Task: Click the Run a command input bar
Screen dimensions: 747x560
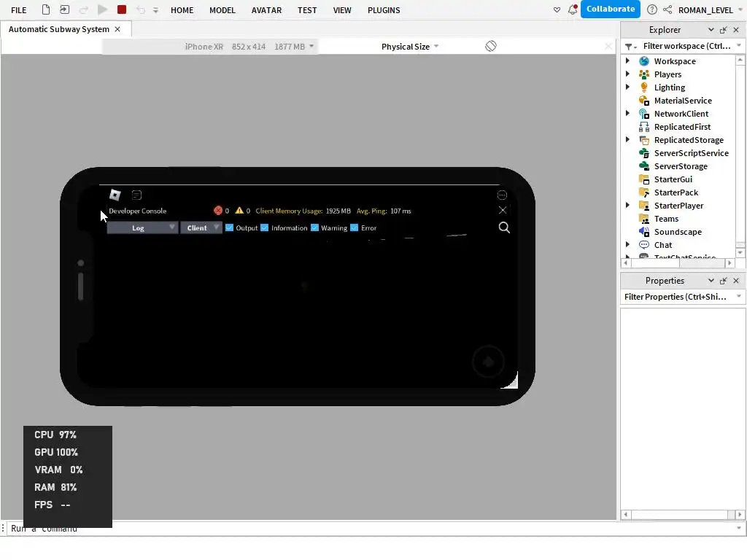Action: tap(373, 528)
